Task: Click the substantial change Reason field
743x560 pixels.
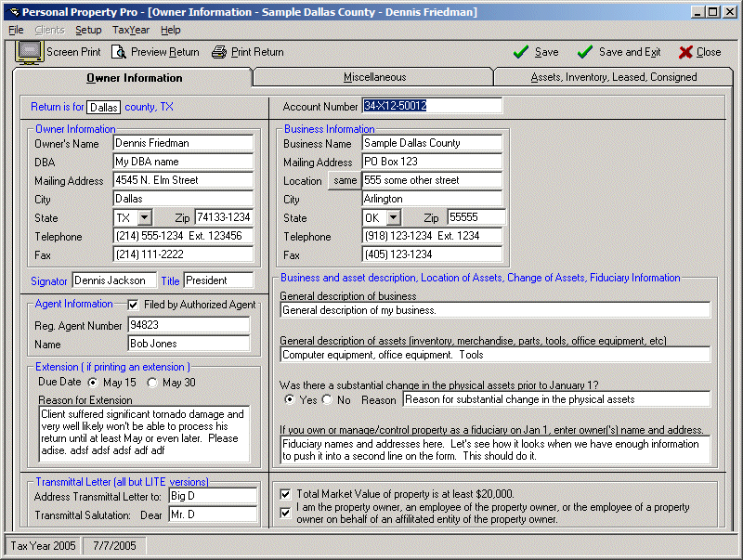Action: (x=556, y=399)
